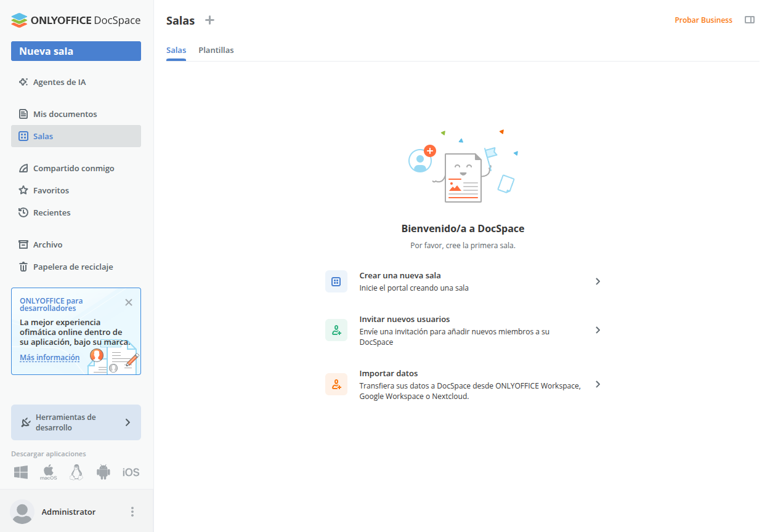Click the Administrator profile avatar

click(x=22, y=512)
